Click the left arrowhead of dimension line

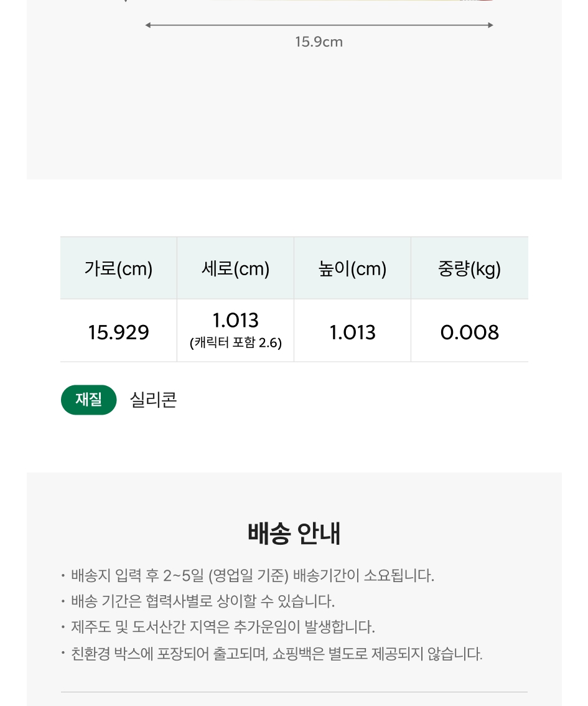(147, 25)
